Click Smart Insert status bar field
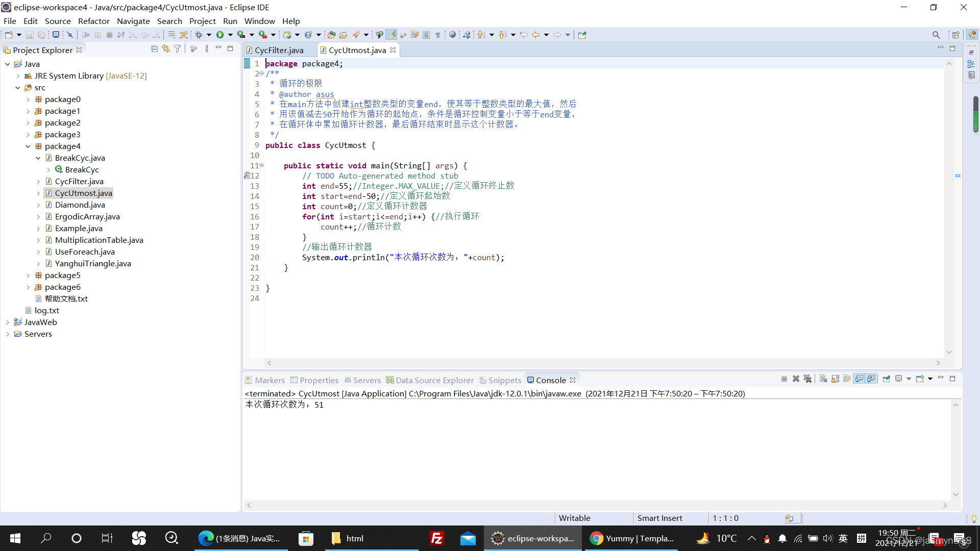 (659, 518)
